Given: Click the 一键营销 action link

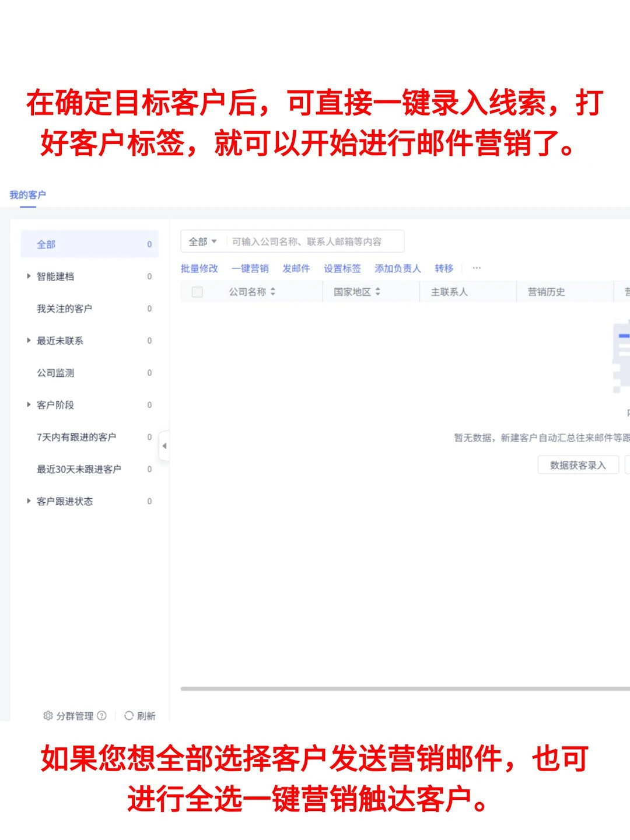Looking at the screenshot, I should [x=250, y=268].
